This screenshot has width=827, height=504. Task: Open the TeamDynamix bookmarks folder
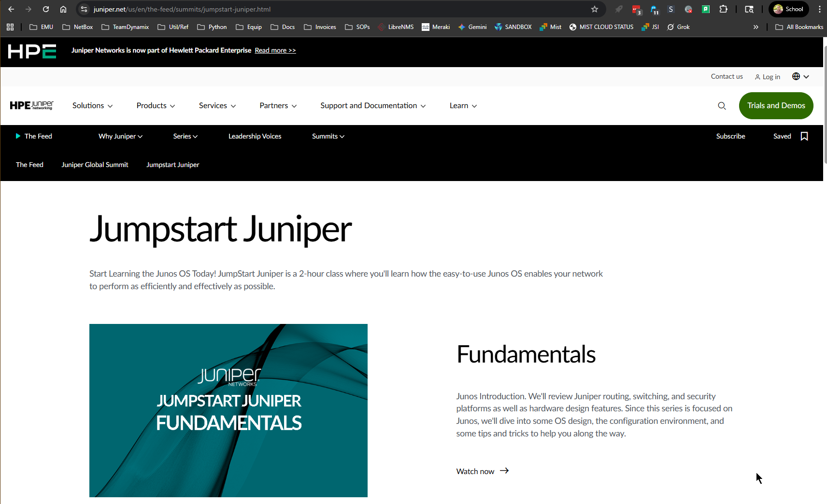click(x=125, y=27)
